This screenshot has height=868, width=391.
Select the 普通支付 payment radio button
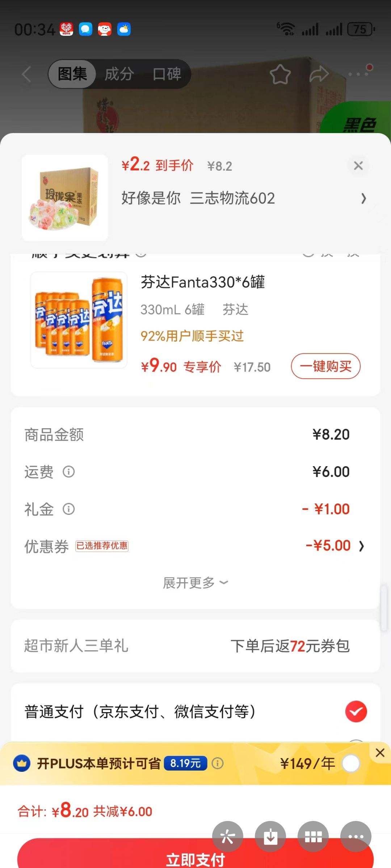pos(356,711)
